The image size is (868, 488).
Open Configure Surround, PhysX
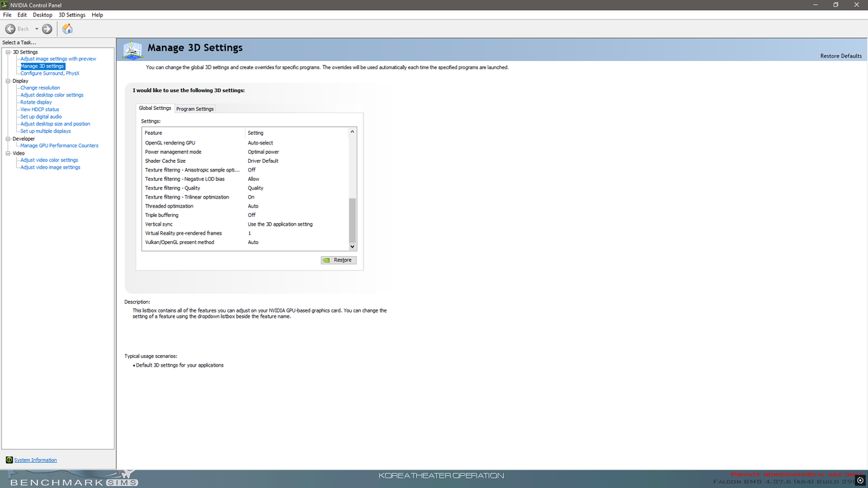pos(50,73)
